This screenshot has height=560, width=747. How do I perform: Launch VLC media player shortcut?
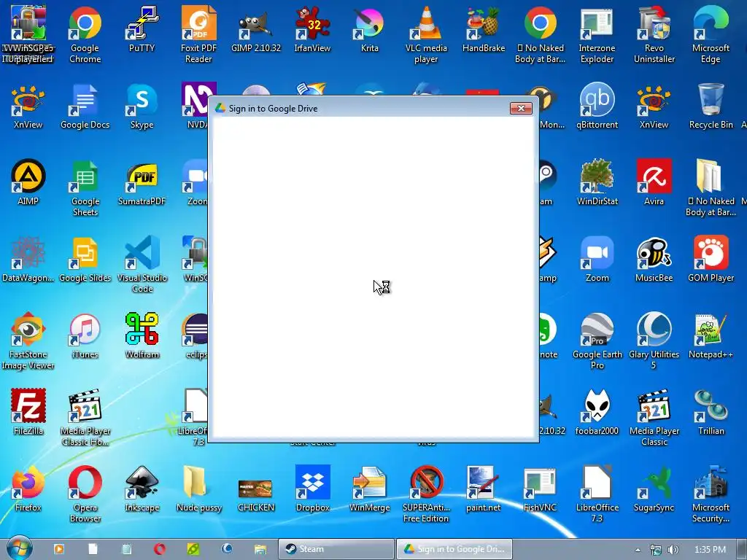pos(426,34)
